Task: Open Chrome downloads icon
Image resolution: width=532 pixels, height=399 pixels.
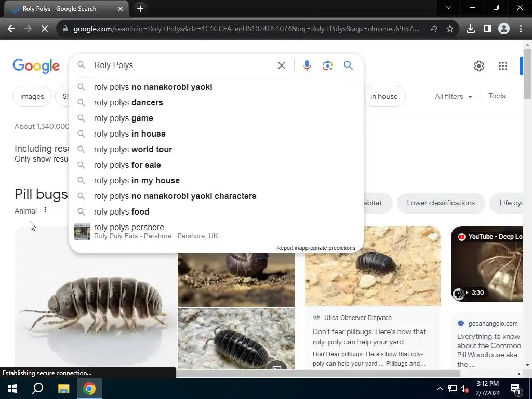Action: pyautogui.click(x=471, y=29)
